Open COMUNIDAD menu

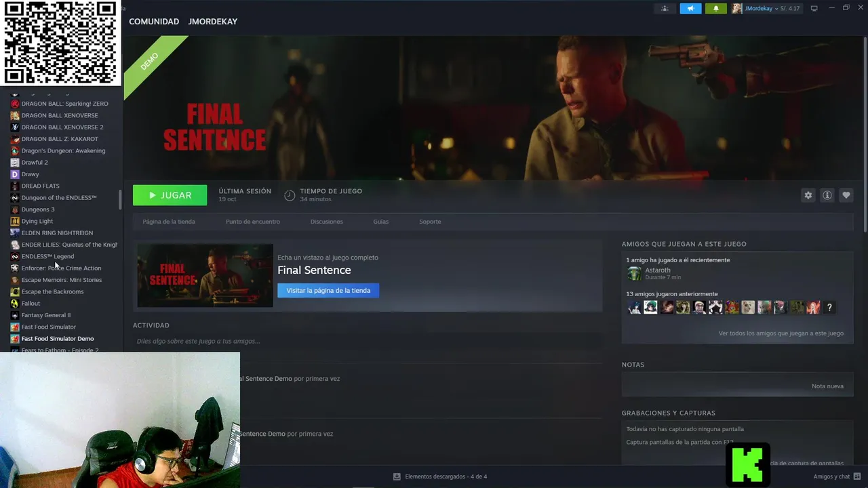click(154, 22)
